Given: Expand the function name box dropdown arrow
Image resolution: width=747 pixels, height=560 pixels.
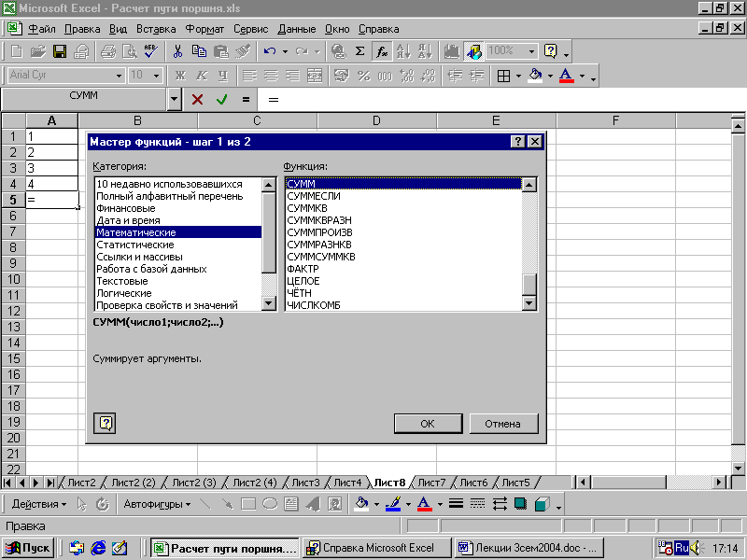Looking at the screenshot, I should [174, 100].
